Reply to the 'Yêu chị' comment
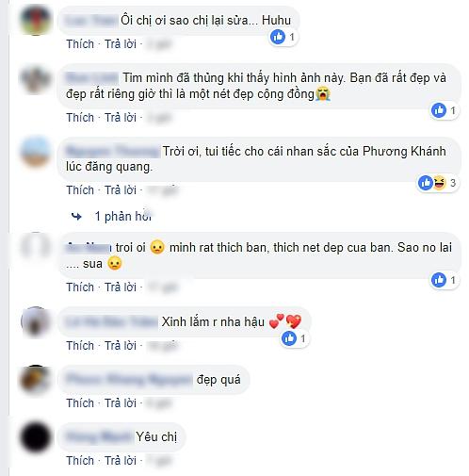 [x=121, y=461]
